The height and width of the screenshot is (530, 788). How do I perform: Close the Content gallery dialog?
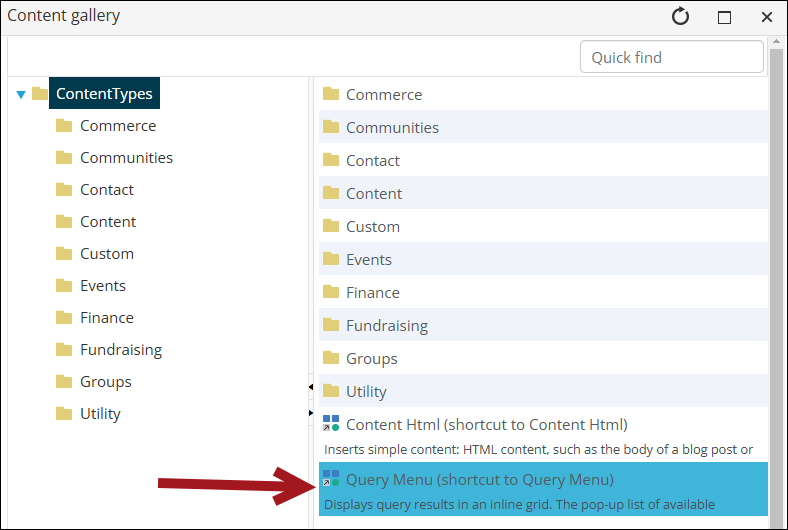[x=766, y=18]
